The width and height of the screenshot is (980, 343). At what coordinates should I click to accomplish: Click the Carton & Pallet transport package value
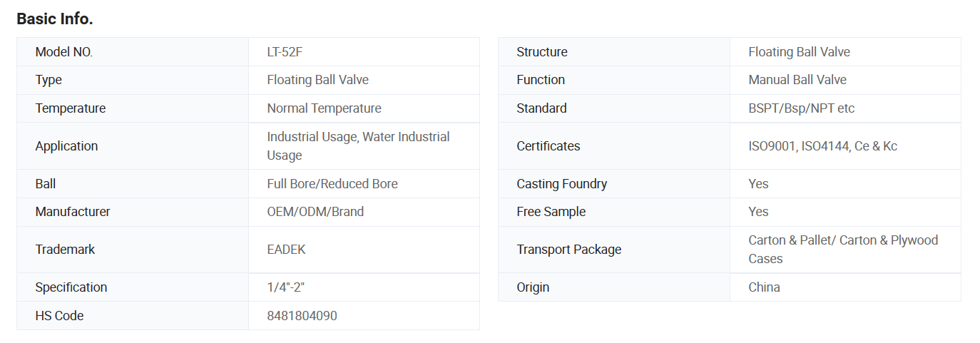pos(842,250)
